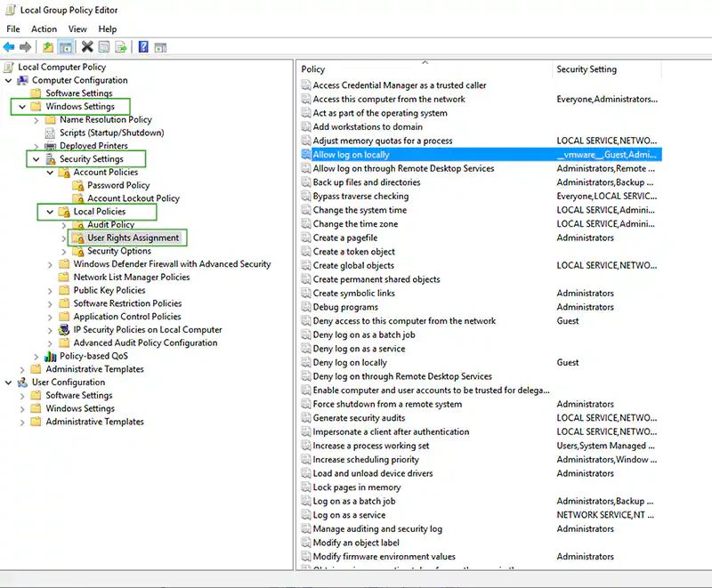
Task: Click the Account Lockout Policy folder icon
Action: [x=78, y=198]
